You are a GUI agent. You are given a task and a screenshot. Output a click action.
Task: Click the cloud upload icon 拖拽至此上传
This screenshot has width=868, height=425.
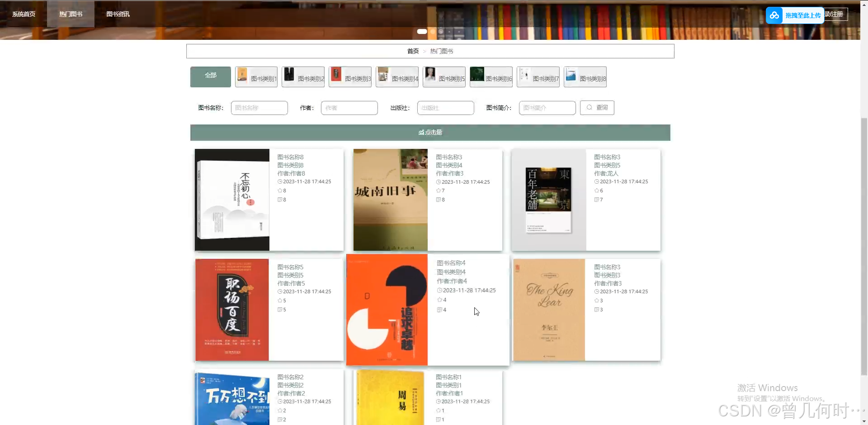pyautogui.click(x=774, y=15)
